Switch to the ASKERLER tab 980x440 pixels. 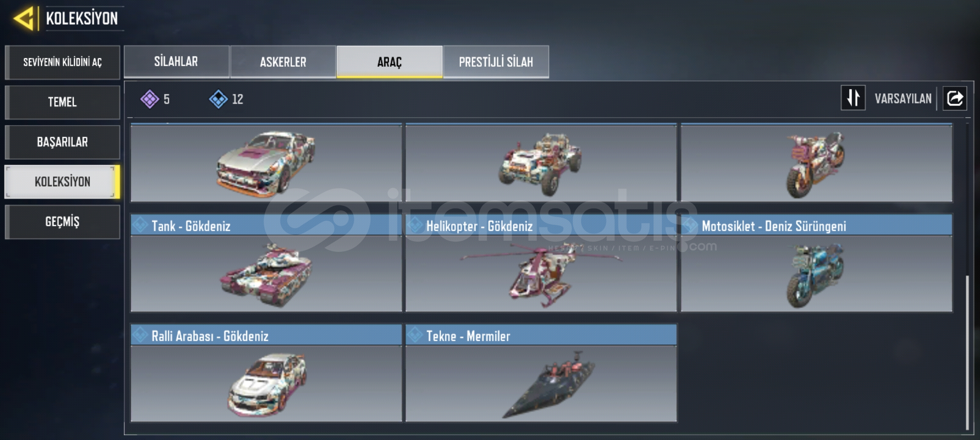(283, 62)
